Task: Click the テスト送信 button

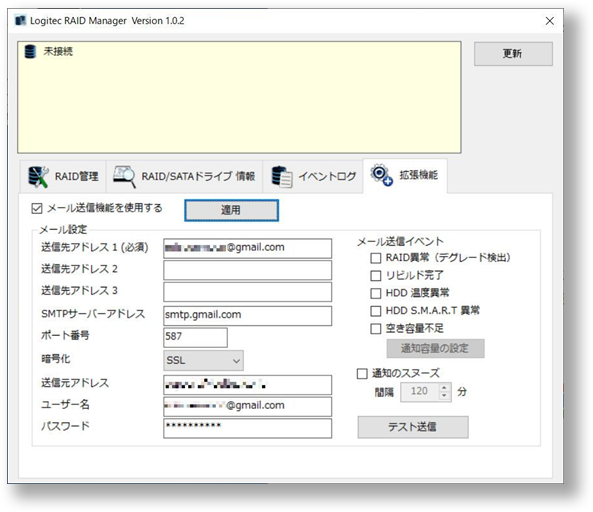Action: 413,427
